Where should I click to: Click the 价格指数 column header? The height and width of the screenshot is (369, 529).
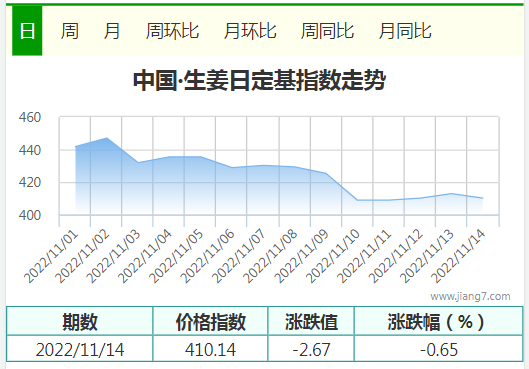(211, 321)
